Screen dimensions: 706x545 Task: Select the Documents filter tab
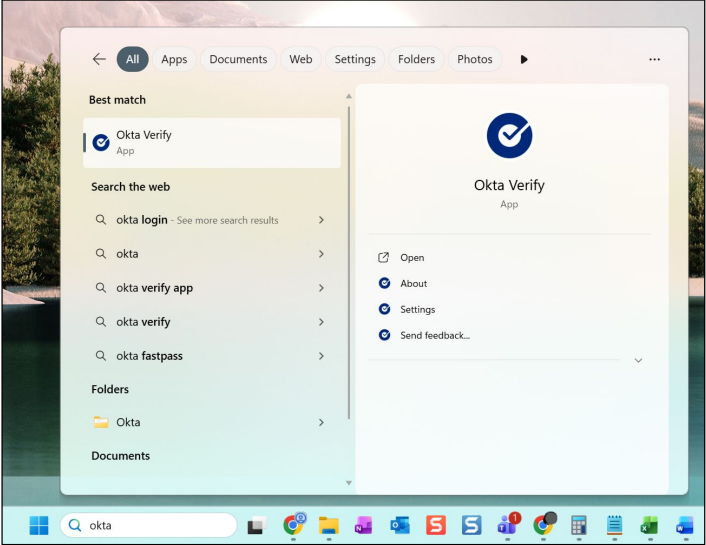[x=238, y=59]
